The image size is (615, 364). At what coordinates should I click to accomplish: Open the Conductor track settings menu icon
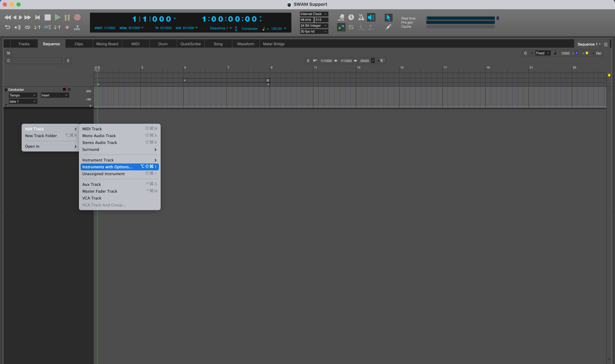point(69,89)
